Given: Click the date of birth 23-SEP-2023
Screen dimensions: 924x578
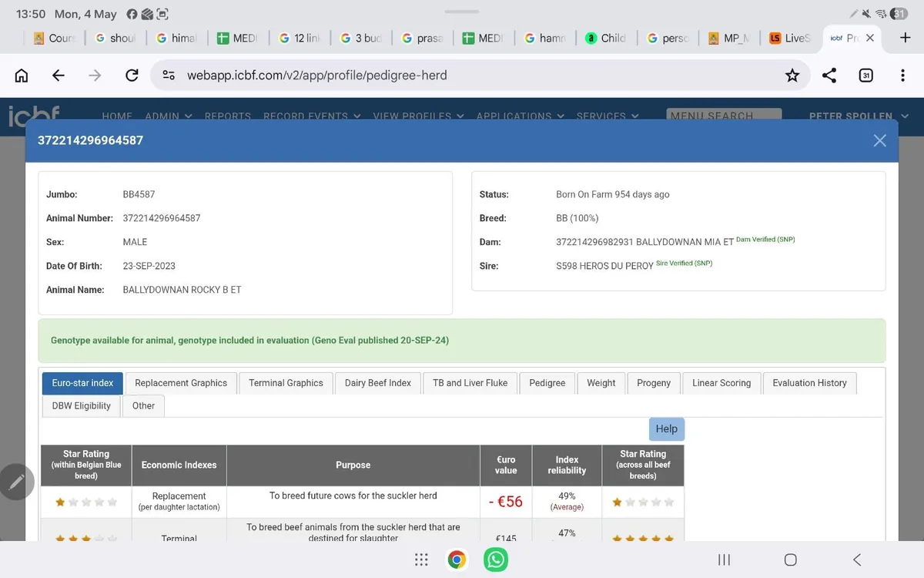Looking at the screenshot, I should [149, 266].
